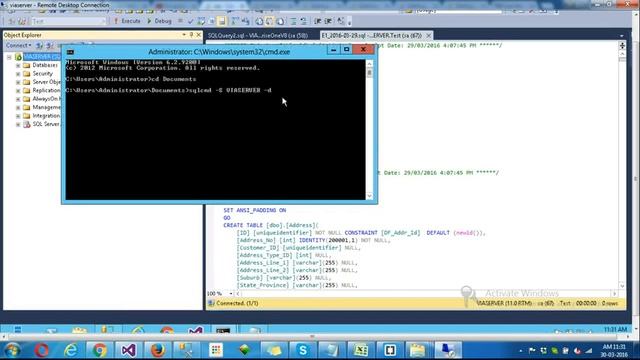Switch to the SQLQuery2.sql tab
640x360 pixels.
tap(258, 36)
